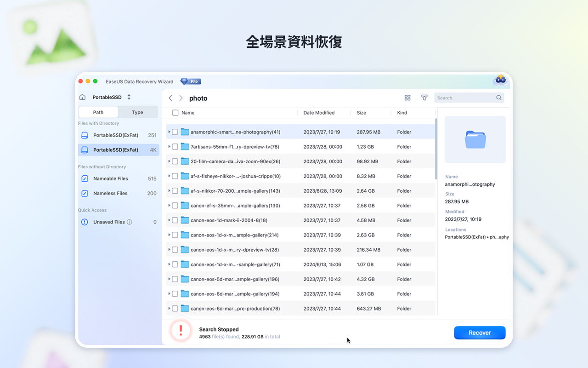588x368 pixels.
Task: Open Unsaved Files quick access
Action: [119, 222]
